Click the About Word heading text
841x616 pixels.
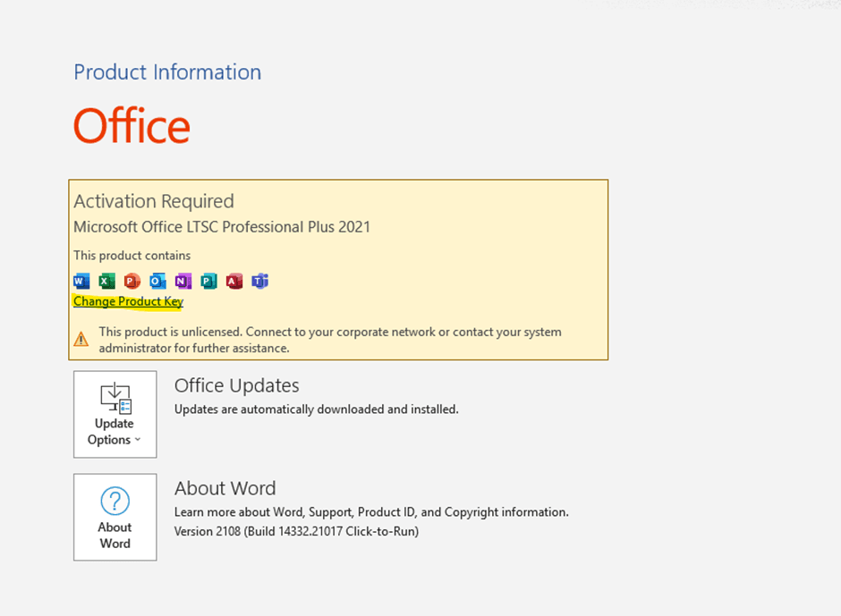225,488
